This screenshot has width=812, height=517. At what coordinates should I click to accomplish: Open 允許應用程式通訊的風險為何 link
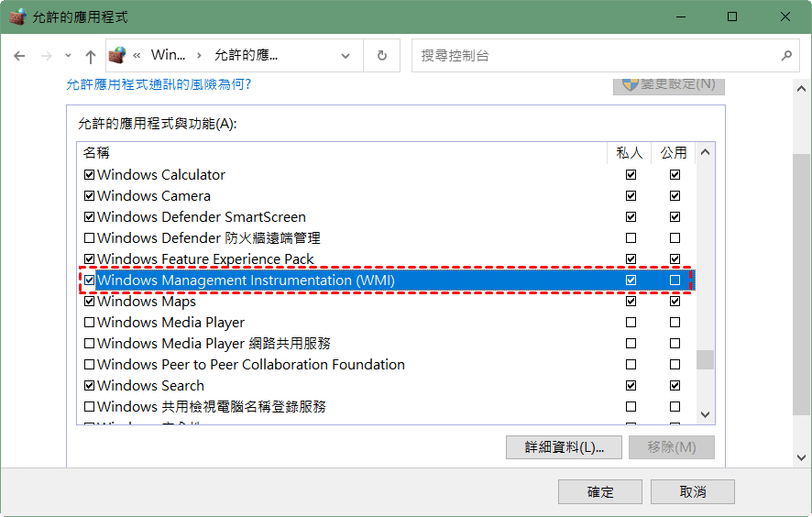(159, 84)
